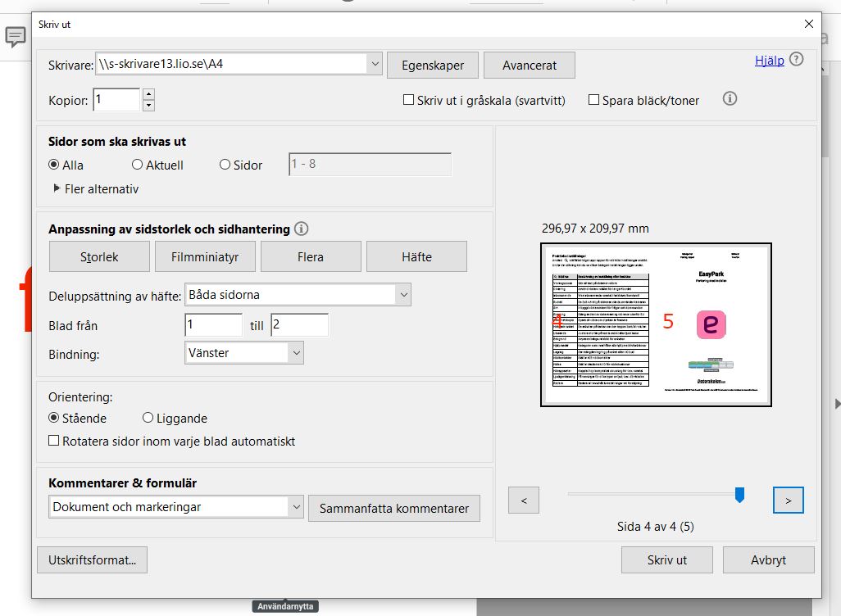The height and width of the screenshot is (616, 841).
Task: Check the Spara bläck/toner option
Action: click(593, 99)
